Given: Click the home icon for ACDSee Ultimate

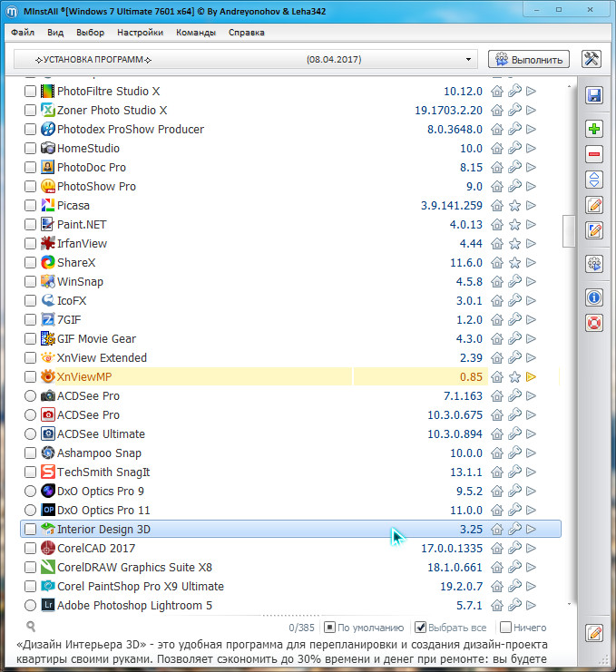Looking at the screenshot, I should (x=497, y=433).
